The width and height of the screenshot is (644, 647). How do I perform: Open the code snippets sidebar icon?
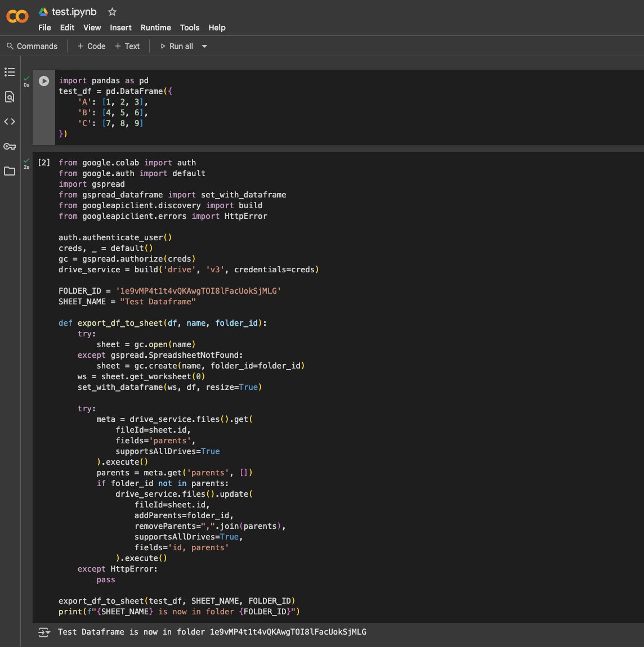pos(10,122)
